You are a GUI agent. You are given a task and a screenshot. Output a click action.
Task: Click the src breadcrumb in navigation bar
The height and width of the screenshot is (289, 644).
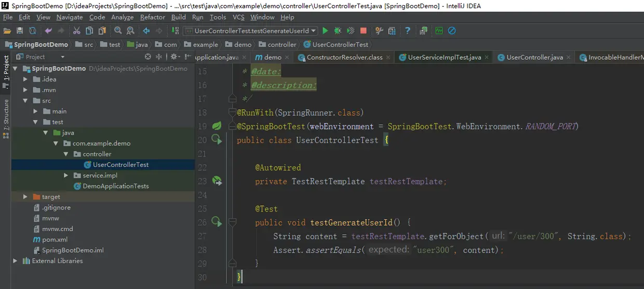pyautogui.click(x=84, y=45)
